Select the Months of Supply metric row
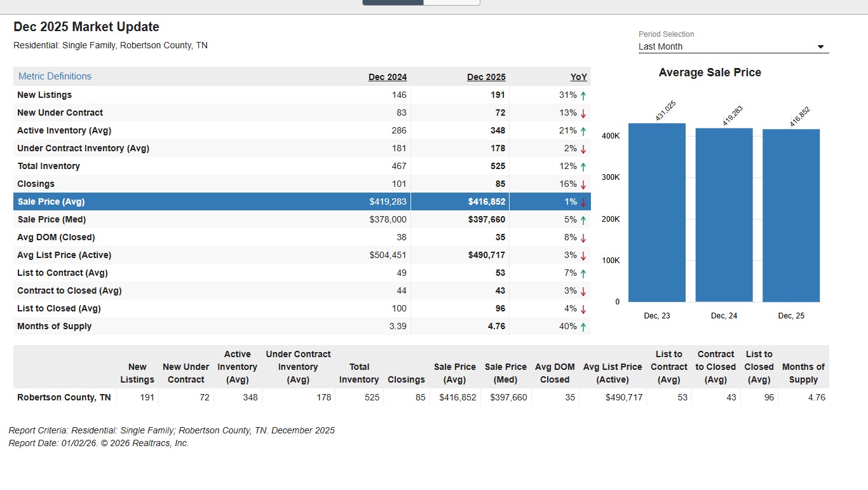 (302, 326)
